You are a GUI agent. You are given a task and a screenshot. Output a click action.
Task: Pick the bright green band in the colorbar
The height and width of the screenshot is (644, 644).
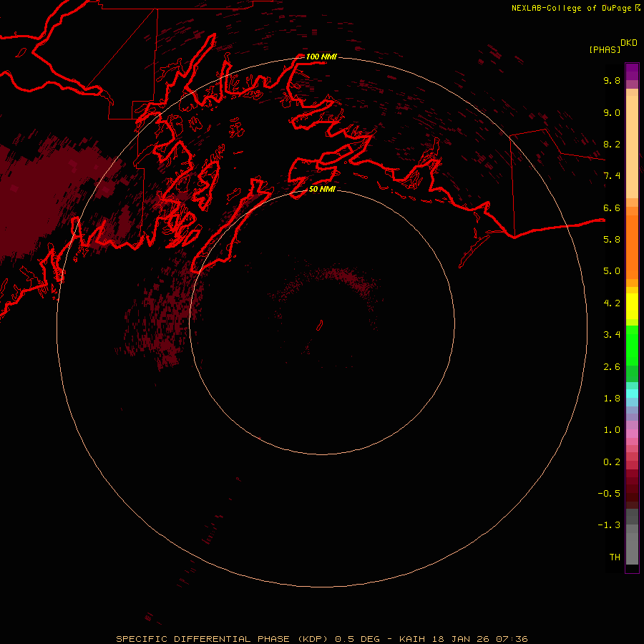tap(632, 346)
